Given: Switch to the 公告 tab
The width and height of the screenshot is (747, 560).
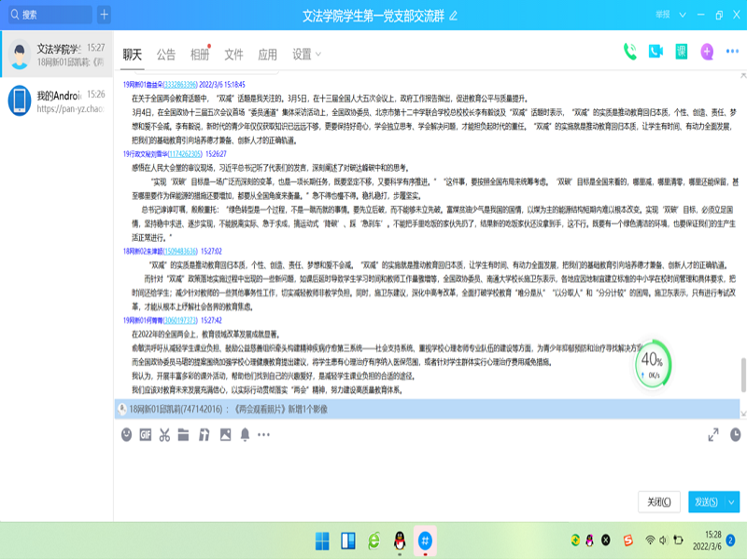Looking at the screenshot, I should point(166,54).
